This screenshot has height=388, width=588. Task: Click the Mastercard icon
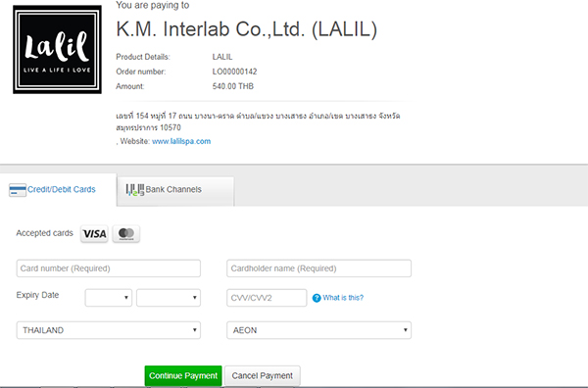coord(126,234)
